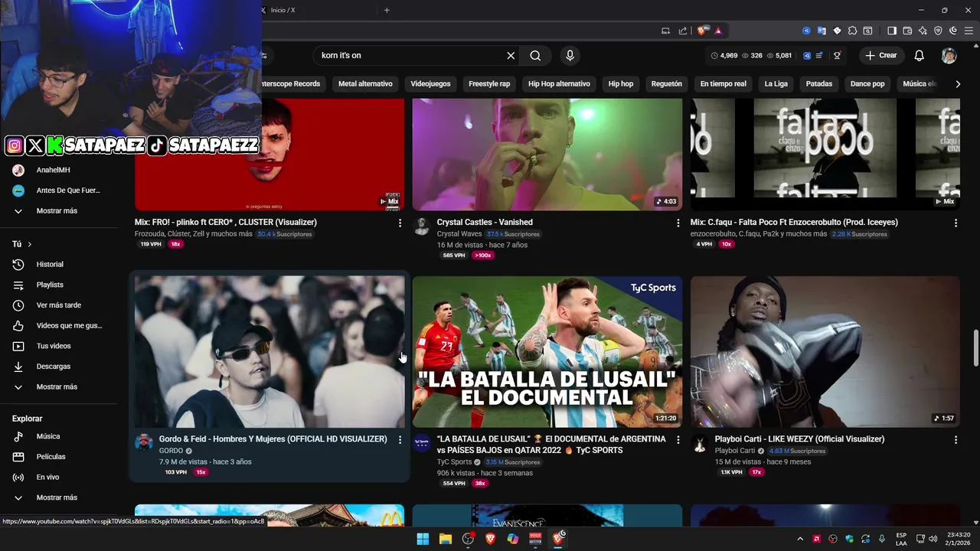This screenshot has height=551, width=980.
Task: Open Brave Shields icon in address bar
Action: point(702,31)
